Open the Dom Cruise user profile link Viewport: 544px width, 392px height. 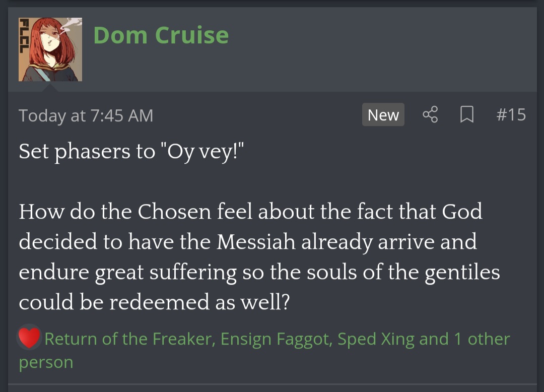(161, 35)
